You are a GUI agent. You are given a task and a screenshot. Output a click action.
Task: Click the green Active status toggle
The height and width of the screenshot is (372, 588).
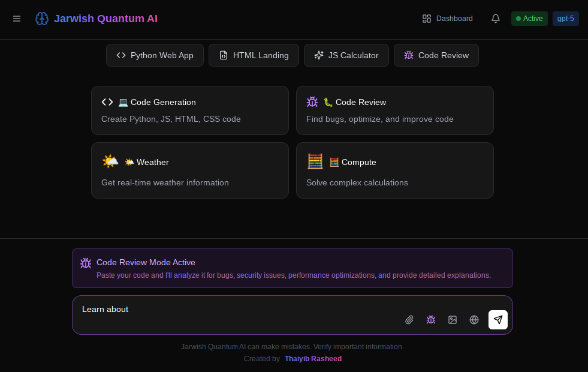click(529, 19)
